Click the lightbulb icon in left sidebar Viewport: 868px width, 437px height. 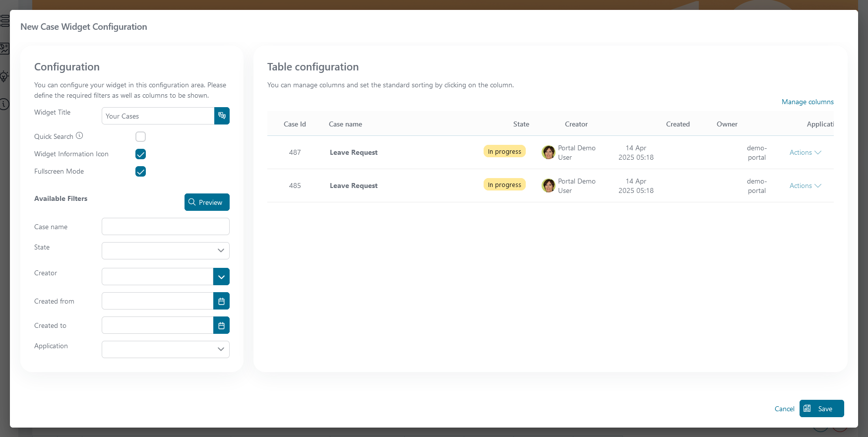pyautogui.click(x=4, y=76)
